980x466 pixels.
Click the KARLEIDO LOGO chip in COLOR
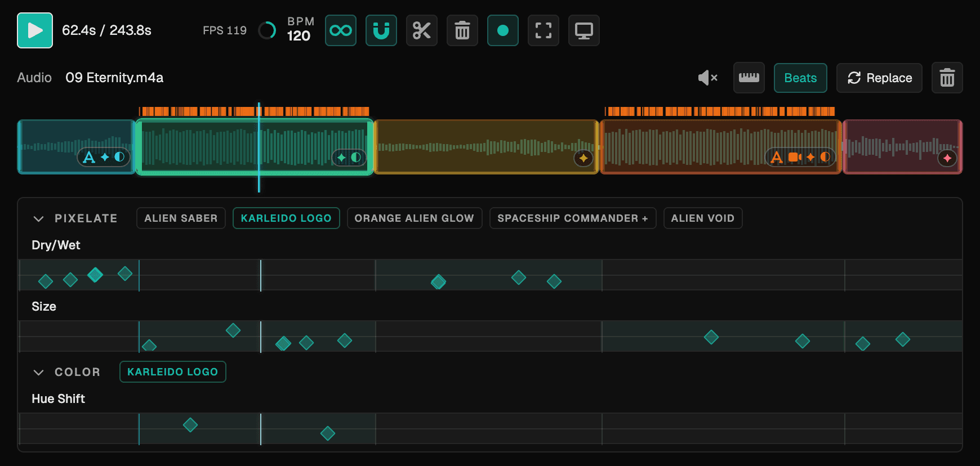point(173,372)
